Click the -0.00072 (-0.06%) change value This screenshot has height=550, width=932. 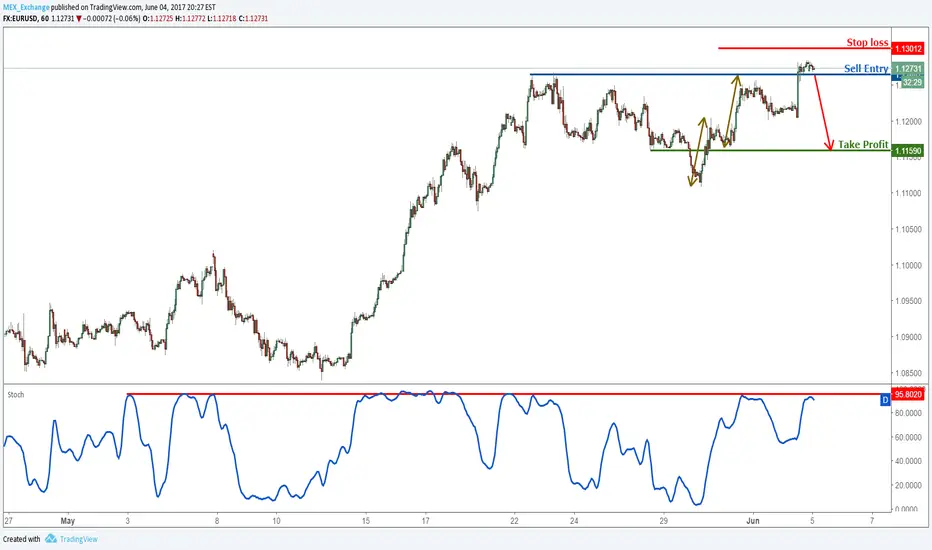(112, 18)
